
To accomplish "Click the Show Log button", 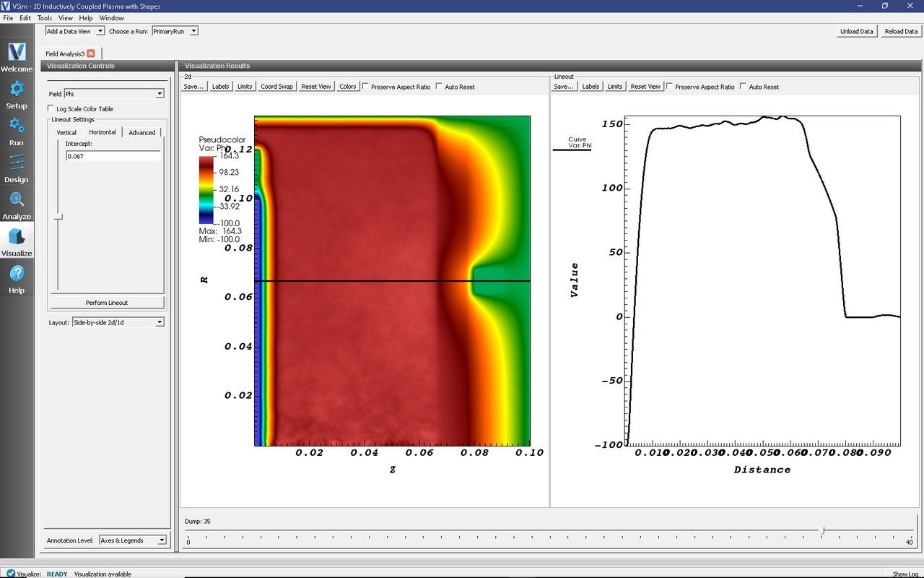I will click(905, 574).
